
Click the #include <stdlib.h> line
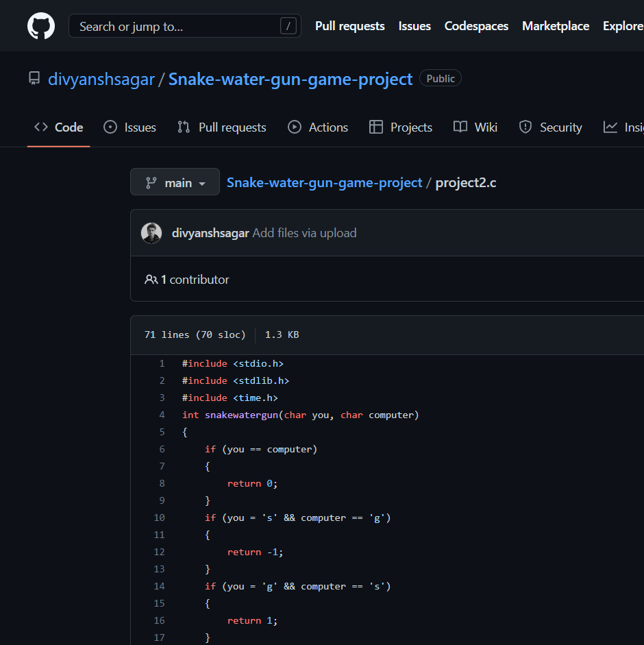(x=236, y=381)
